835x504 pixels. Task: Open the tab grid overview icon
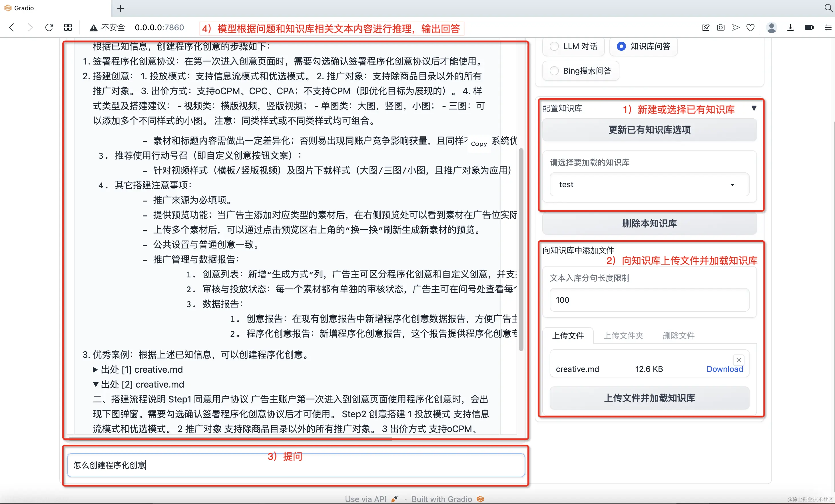point(68,27)
